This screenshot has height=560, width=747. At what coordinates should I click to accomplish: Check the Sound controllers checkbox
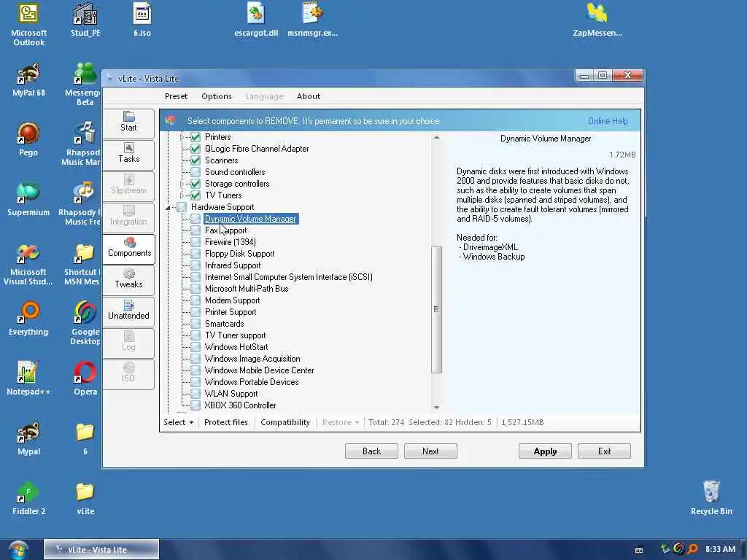pyautogui.click(x=196, y=172)
